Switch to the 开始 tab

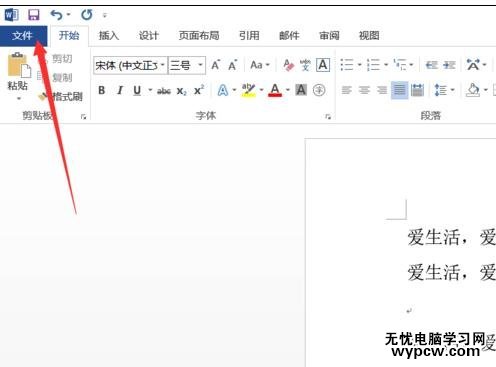coord(69,35)
